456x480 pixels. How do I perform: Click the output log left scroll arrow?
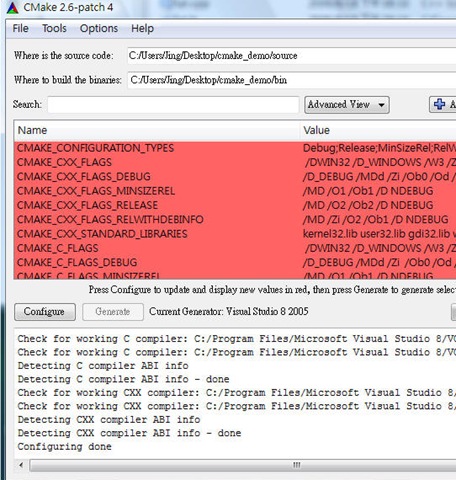(x=22, y=465)
